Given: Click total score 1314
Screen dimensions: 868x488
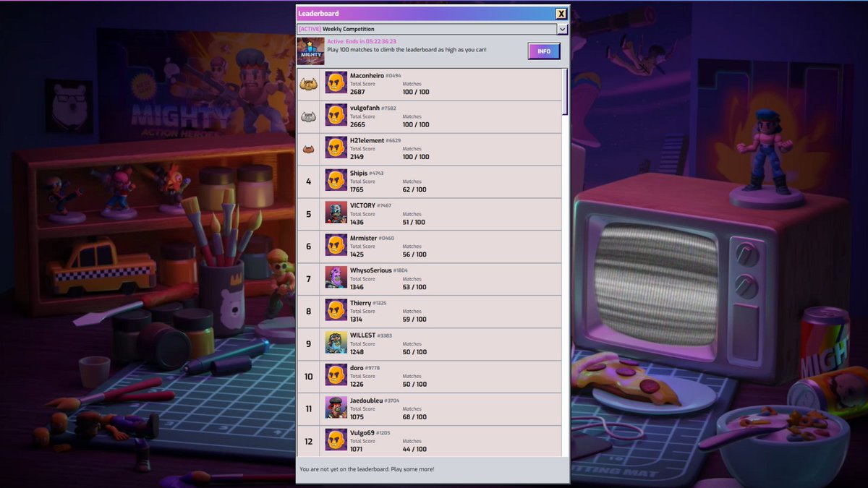Looking at the screenshot, I should coord(357,320).
